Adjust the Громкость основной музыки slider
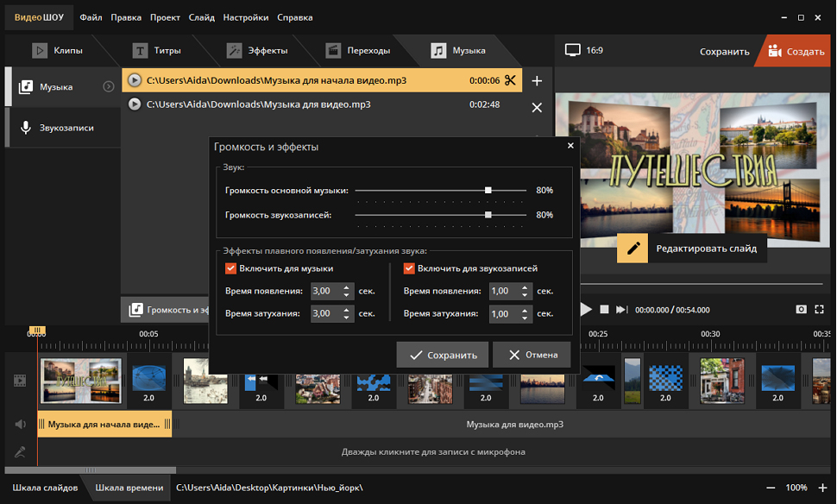This screenshot has width=837, height=504. 488,190
